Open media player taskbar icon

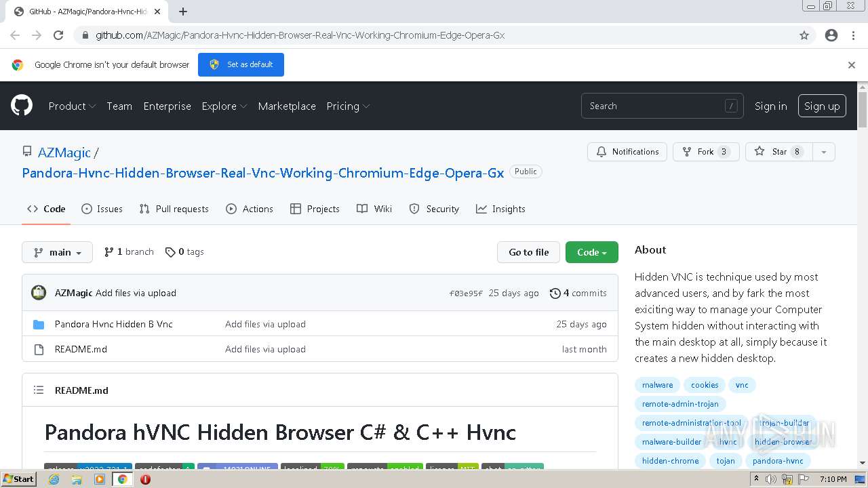(100, 479)
